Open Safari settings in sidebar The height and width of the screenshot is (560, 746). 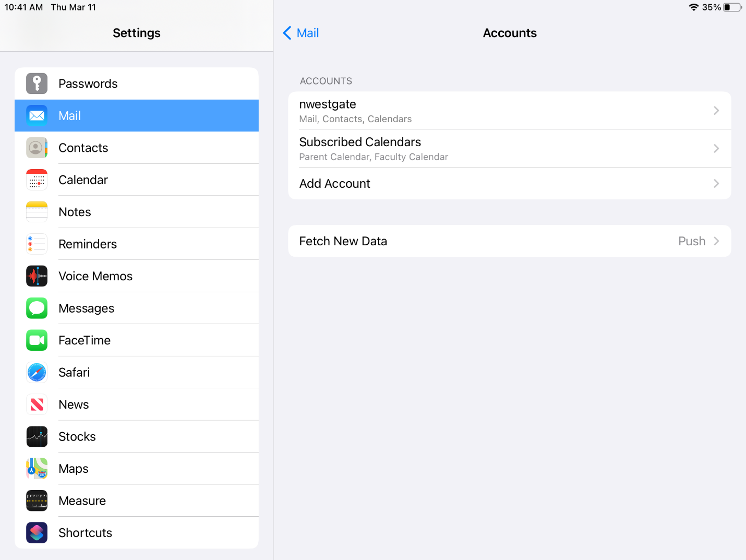pyautogui.click(x=137, y=372)
